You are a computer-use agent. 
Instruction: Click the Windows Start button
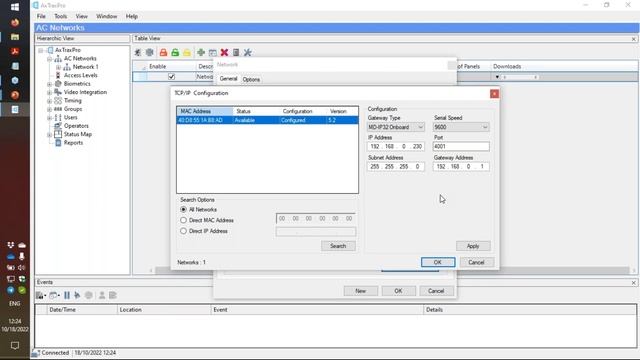[x=15, y=7]
